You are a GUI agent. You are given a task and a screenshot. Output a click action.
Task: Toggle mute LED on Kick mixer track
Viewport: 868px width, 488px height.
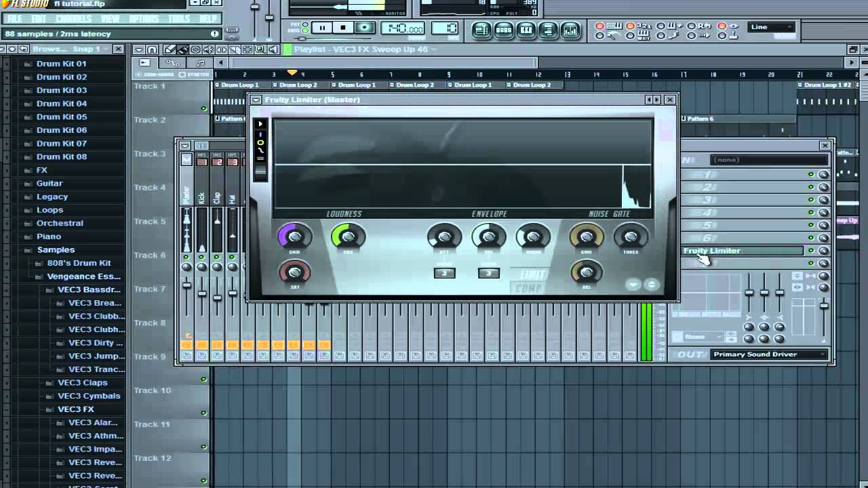click(201, 258)
